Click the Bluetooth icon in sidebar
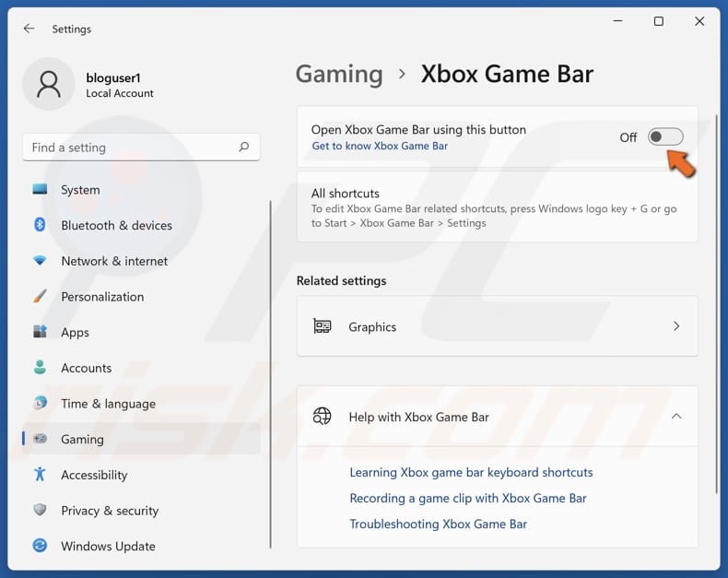This screenshot has height=578, width=728. (40, 225)
